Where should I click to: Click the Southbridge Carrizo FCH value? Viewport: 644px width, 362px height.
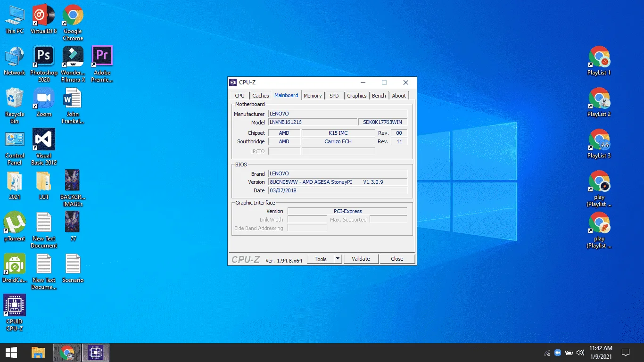[338, 141]
